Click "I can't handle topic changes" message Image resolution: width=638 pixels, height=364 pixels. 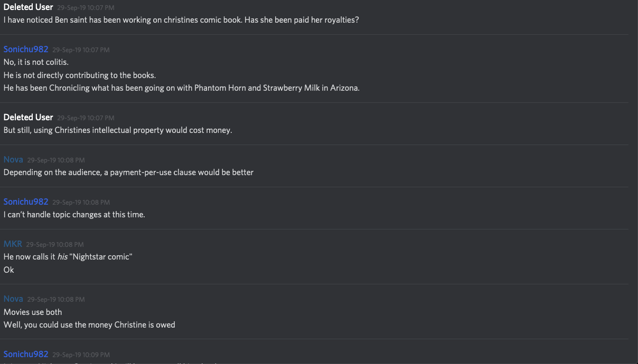tap(74, 215)
